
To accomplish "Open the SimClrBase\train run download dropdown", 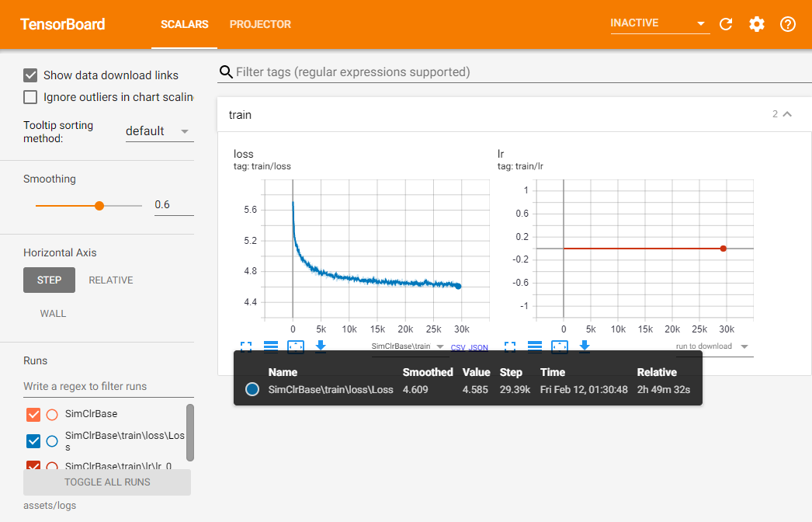I will point(409,346).
